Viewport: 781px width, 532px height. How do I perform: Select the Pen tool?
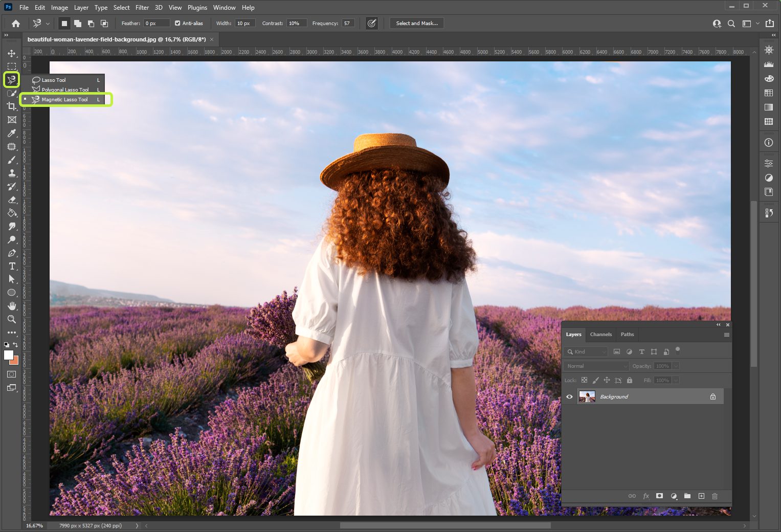(x=12, y=253)
